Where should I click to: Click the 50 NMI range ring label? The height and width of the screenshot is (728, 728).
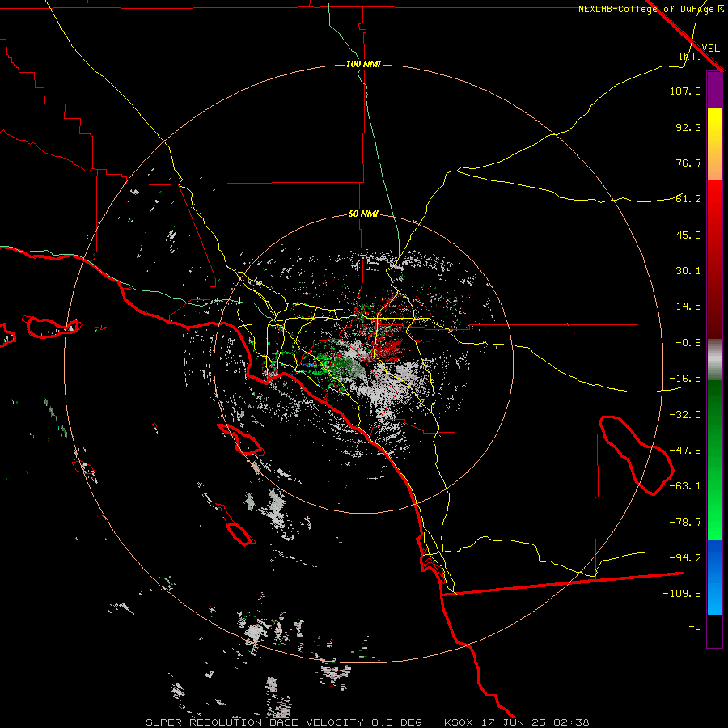point(363,214)
